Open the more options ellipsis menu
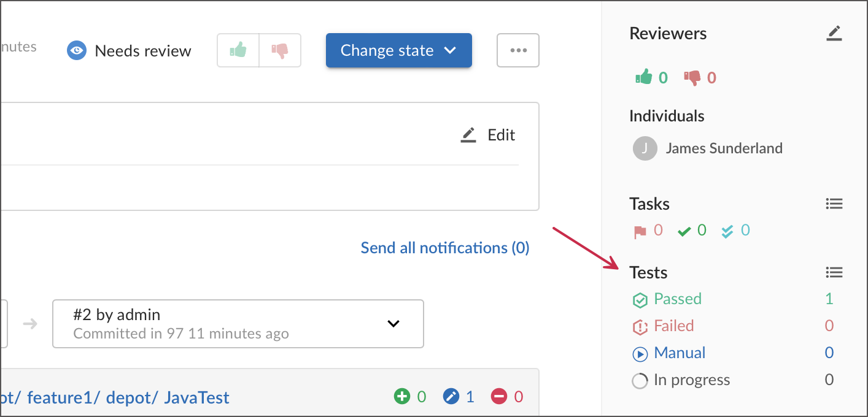The image size is (868, 417). coord(518,50)
